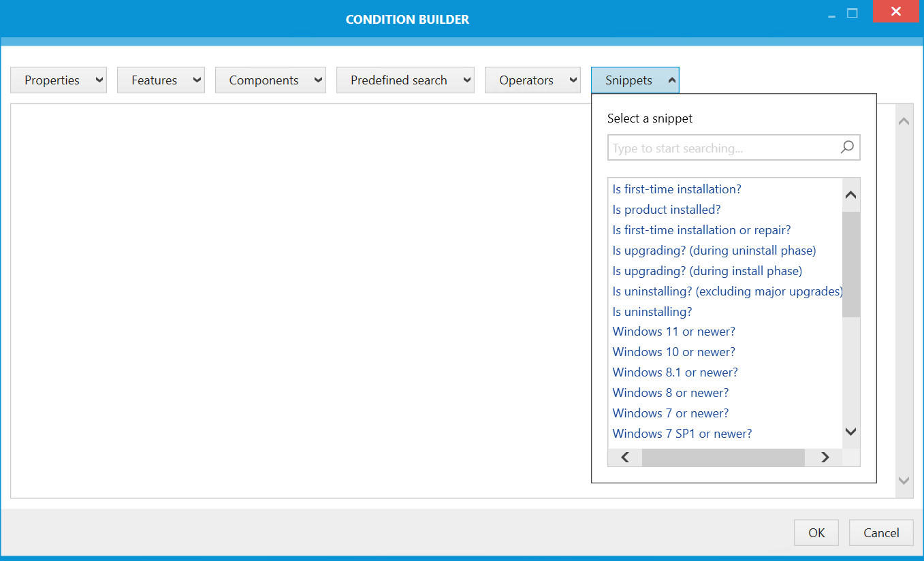Open the Predefined search dropdown
This screenshot has height=561, width=924.
[x=405, y=80]
